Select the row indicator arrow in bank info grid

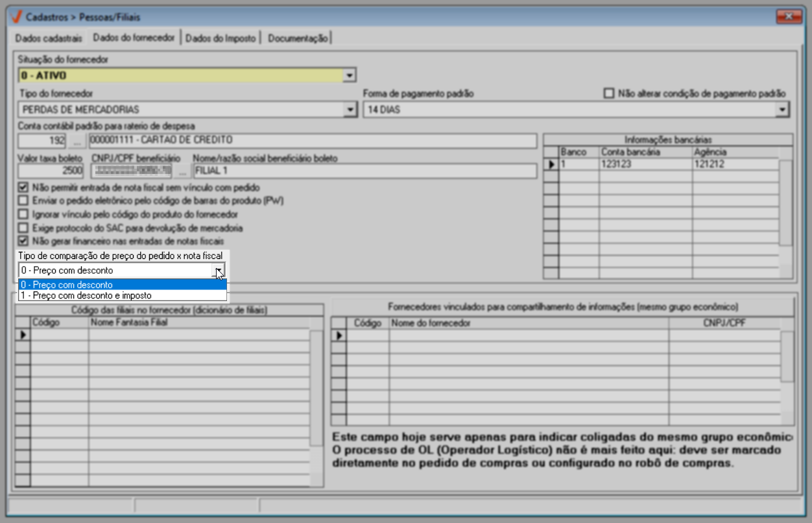tap(551, 165)
